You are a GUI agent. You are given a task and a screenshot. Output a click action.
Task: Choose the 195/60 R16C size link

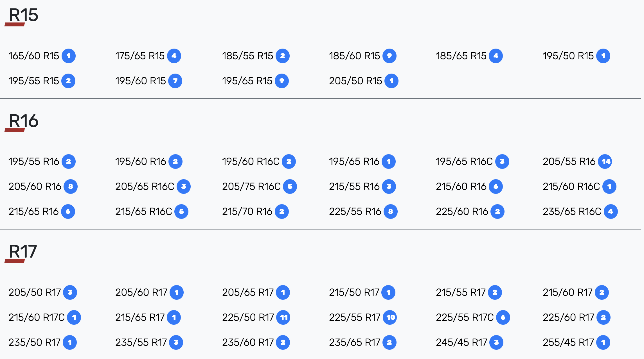click(251, 162)
